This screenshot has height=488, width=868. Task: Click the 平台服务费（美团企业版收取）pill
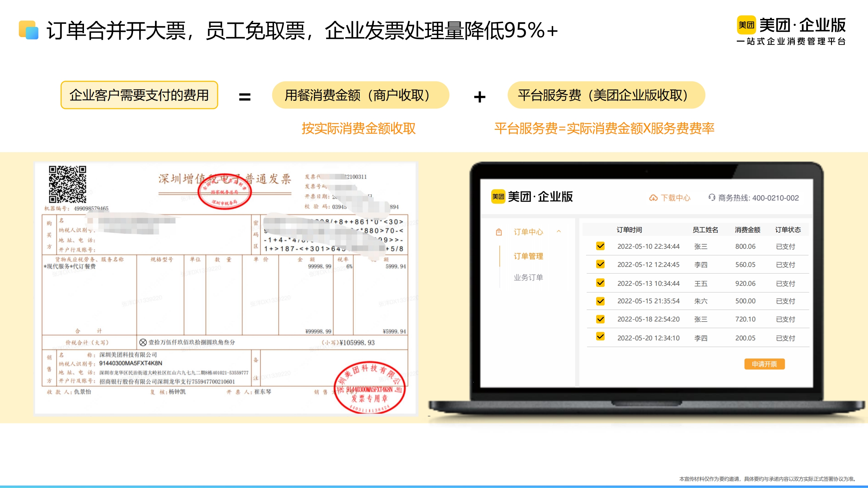click(x=606, y=95)
